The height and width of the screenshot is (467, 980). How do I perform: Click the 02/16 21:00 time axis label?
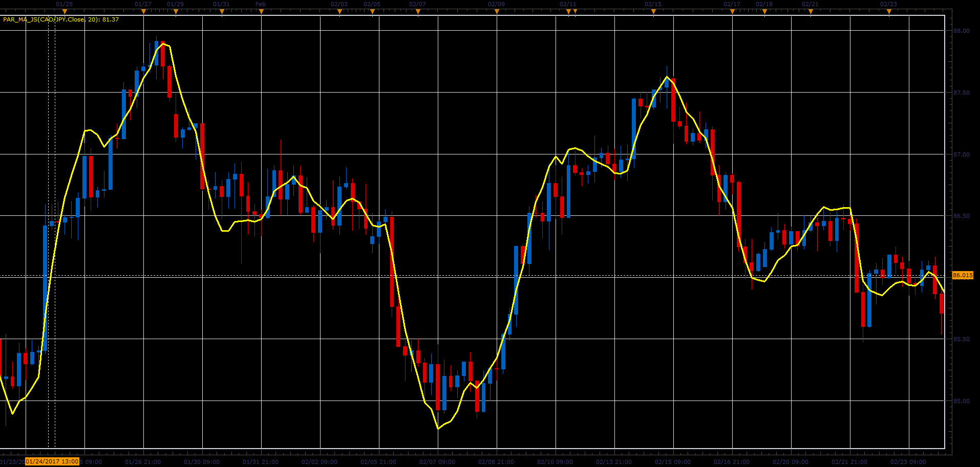(x=732, y=462)
